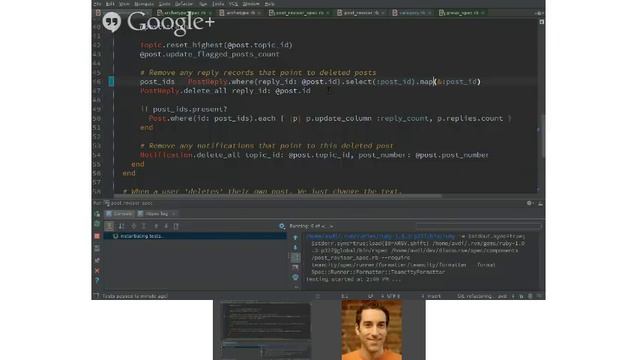This screenshot has height=360, width=640.
Task: Switch to the category.rb editor tab
Action: 411,13
